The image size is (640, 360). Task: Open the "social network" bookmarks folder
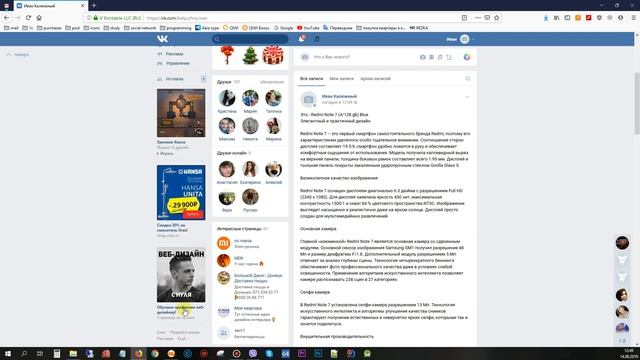click(140, 28)
